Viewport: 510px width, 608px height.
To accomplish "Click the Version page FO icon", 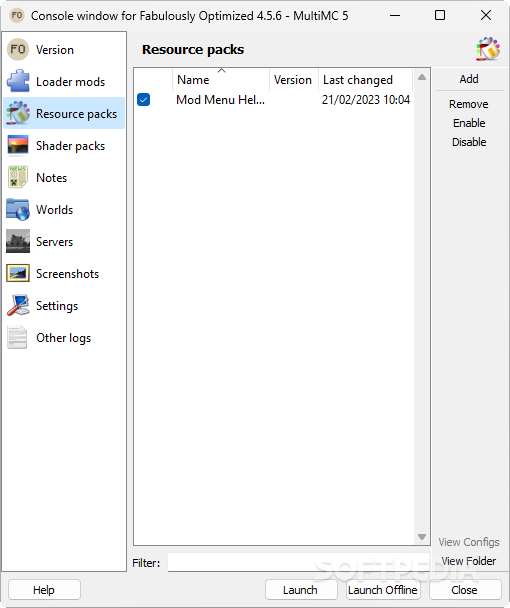I will coord(18,50).
